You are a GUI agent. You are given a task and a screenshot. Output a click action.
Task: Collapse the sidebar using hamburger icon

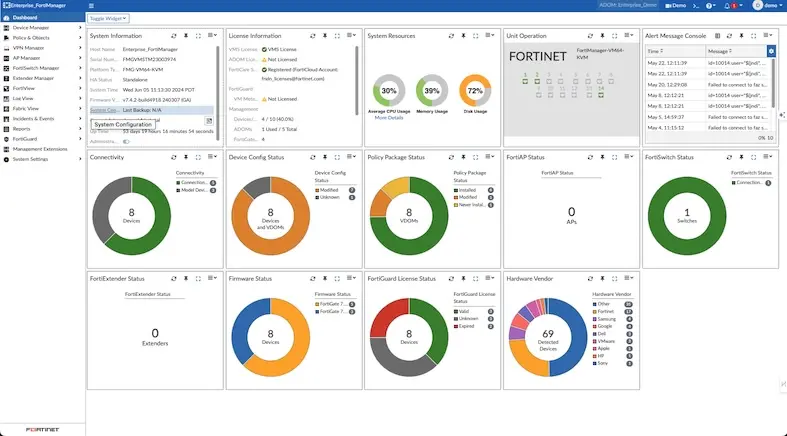point(91,6)
